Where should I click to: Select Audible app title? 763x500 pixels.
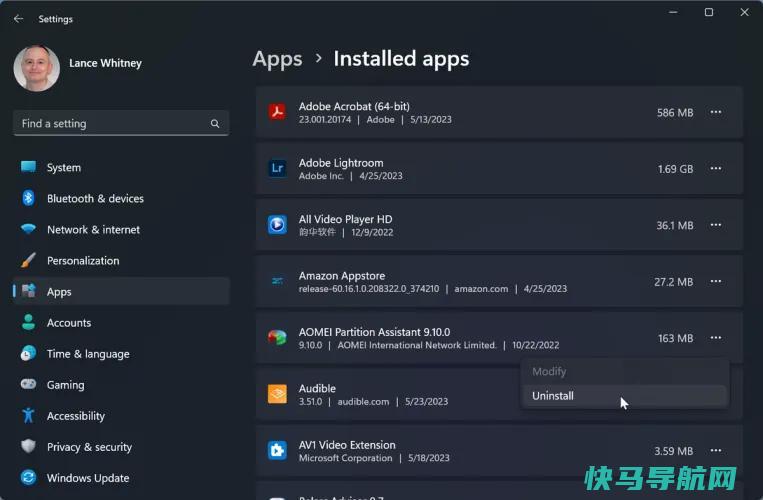tap(317, 389)
